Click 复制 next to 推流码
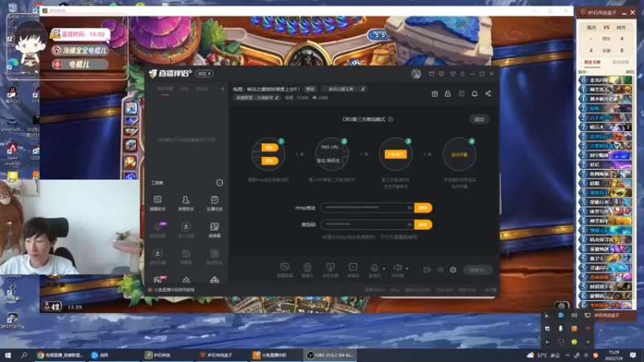The width and height of the screenshot is (644, 362). click(423, 224)
